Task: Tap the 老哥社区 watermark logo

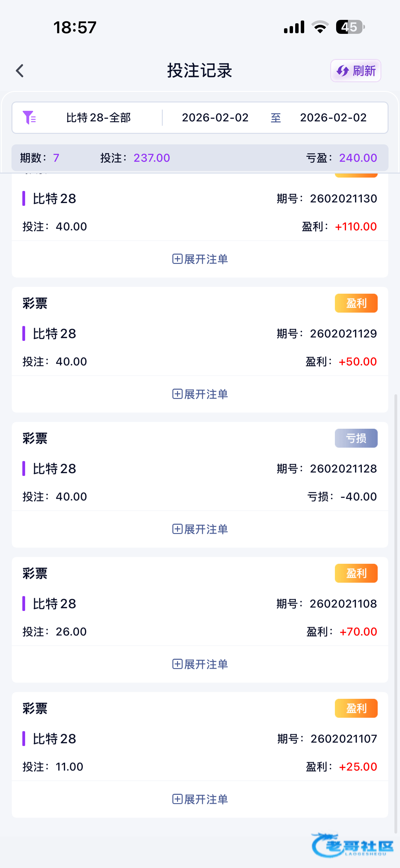Action: click(x=352, y=845)
